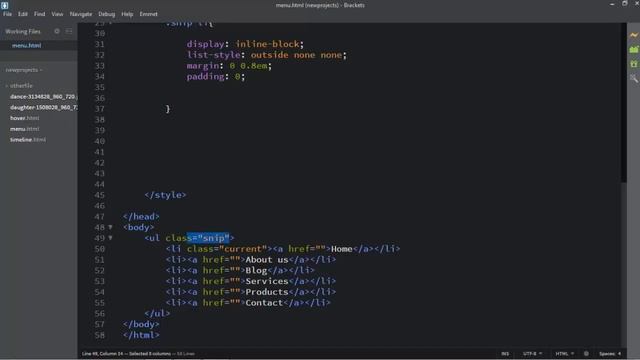Open the HTML language mode dropdown
640x360 pixels.
pyautogui.click(x=564, y=353)
